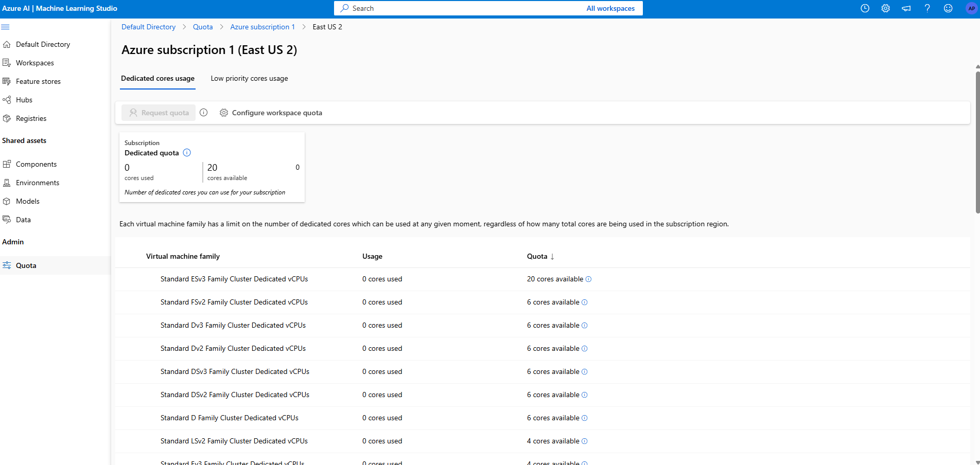Click info icon on DSv3 quota row
980x465 pixels.
(x=584, y=372)
